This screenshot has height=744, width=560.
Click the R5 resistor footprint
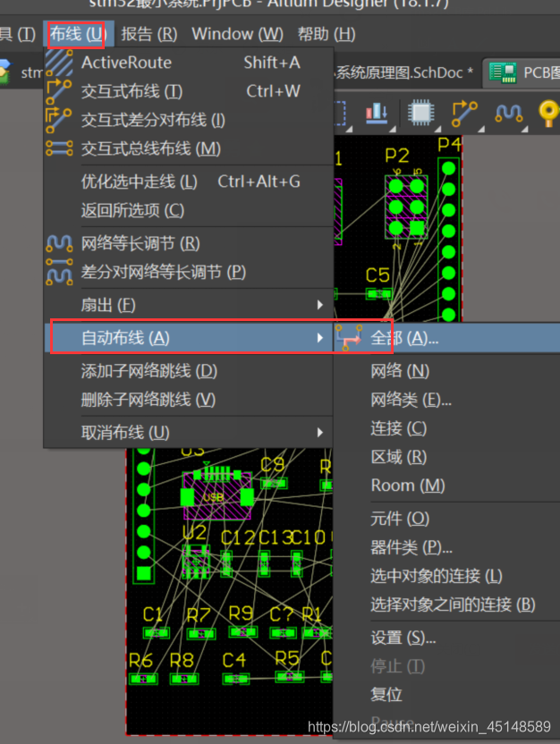click(289, 677)
